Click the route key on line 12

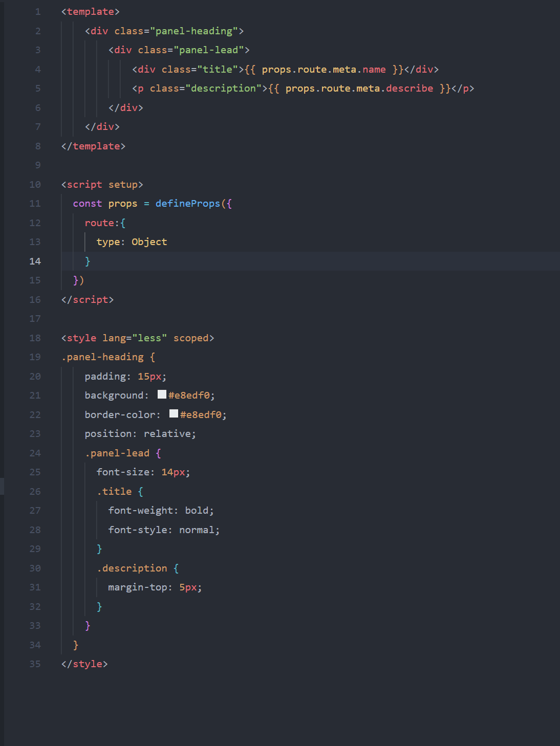99,223
